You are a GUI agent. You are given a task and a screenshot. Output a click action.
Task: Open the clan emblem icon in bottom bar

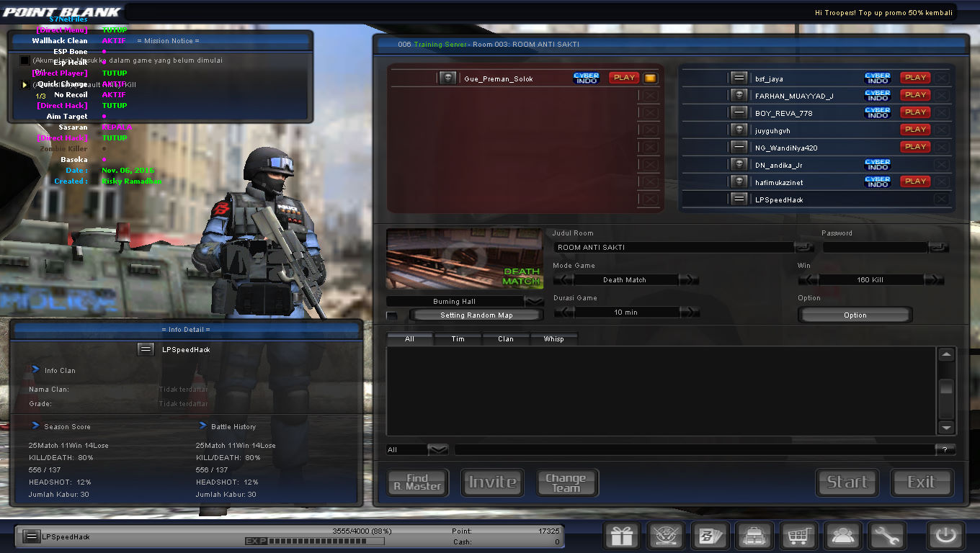coord(665,536)
